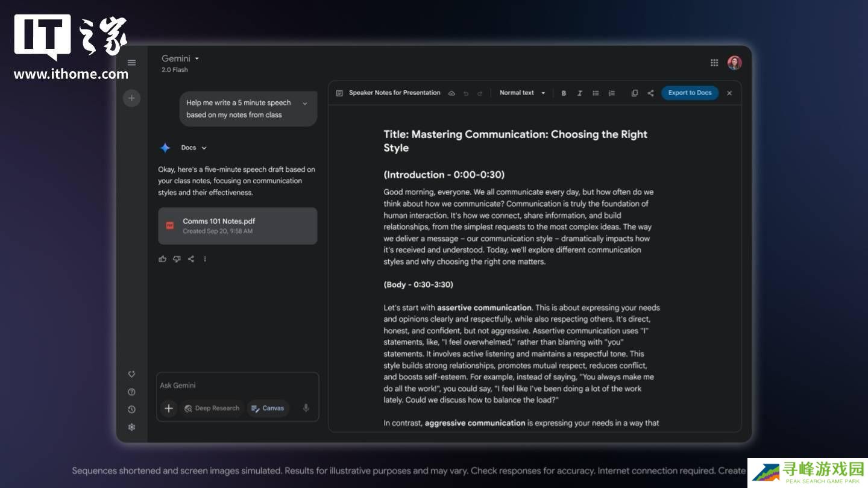868x488 pixels.
Task: Open the Gemini model dropdown
Action: (180, 58)
